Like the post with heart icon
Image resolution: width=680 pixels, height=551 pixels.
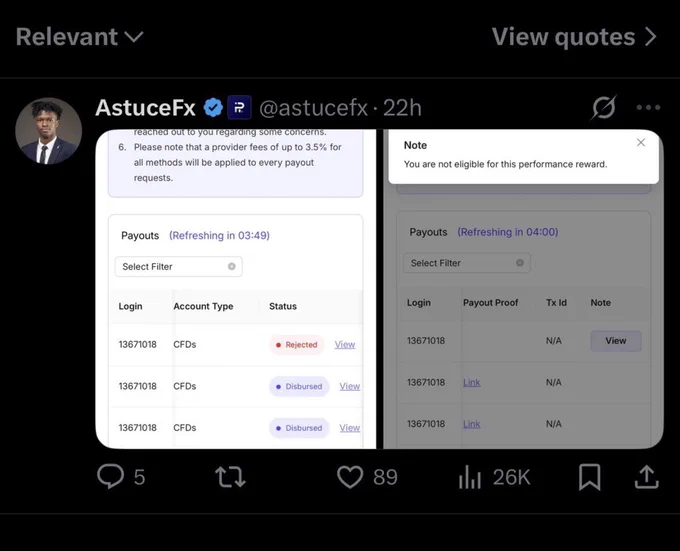350,477
